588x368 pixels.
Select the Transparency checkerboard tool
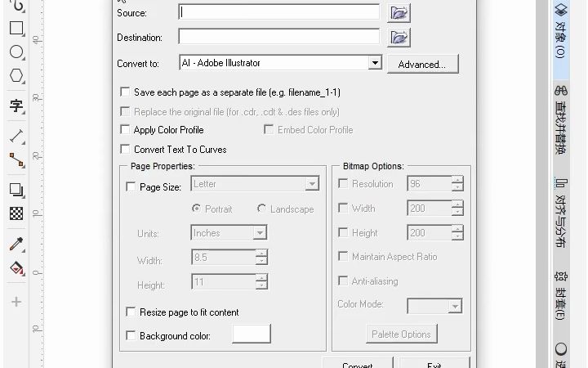16,213
